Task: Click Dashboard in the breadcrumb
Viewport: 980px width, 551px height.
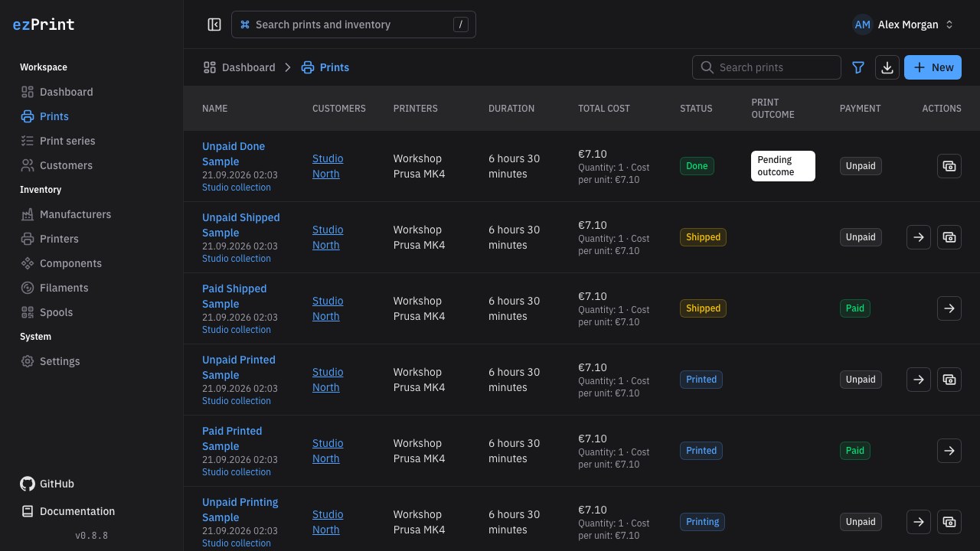Action: coord(239,67)
